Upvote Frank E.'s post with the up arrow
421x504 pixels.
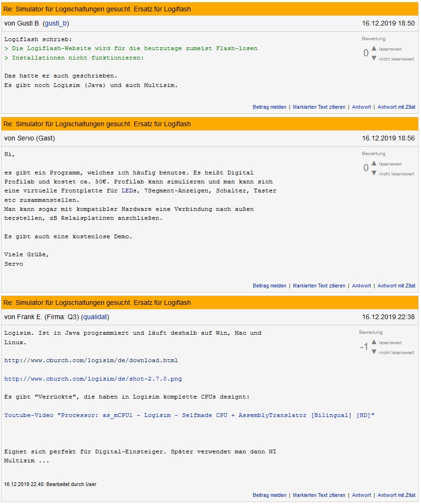[x=374, y=342]
